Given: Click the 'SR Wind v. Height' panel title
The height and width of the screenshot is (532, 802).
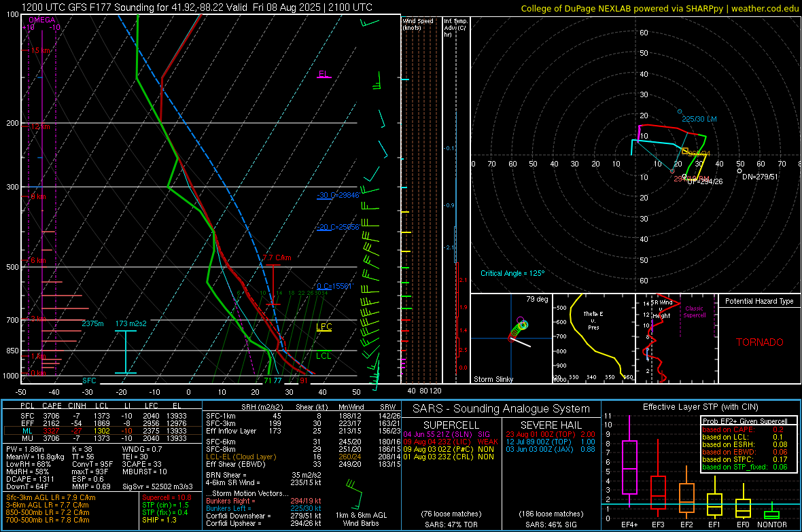Looking at the screenshot, I should coord(661,309).
